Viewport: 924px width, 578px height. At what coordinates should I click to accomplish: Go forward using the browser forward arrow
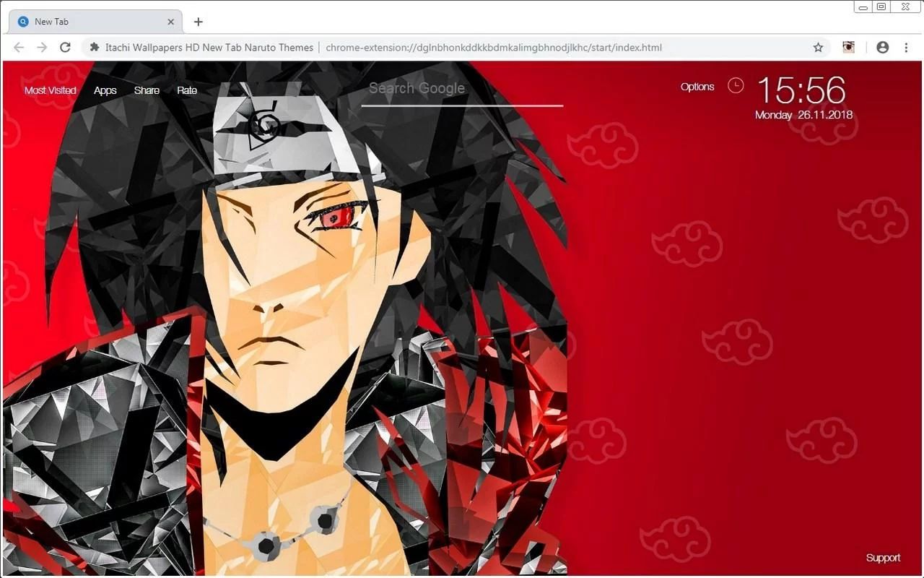coord(42,47)
